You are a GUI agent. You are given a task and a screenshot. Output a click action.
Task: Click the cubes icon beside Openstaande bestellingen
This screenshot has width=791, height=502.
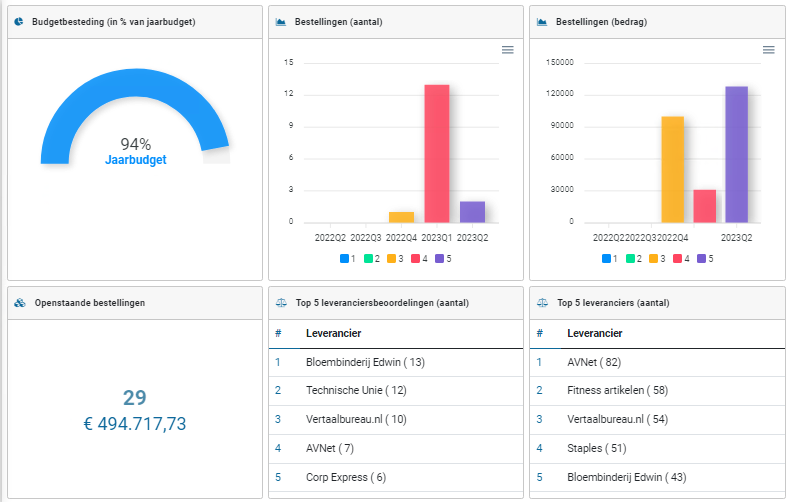pos(19,302)
